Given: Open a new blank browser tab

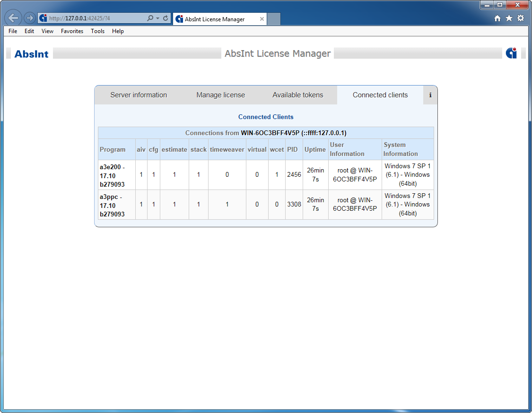Looking at the screenshot, I should (274, 19).
